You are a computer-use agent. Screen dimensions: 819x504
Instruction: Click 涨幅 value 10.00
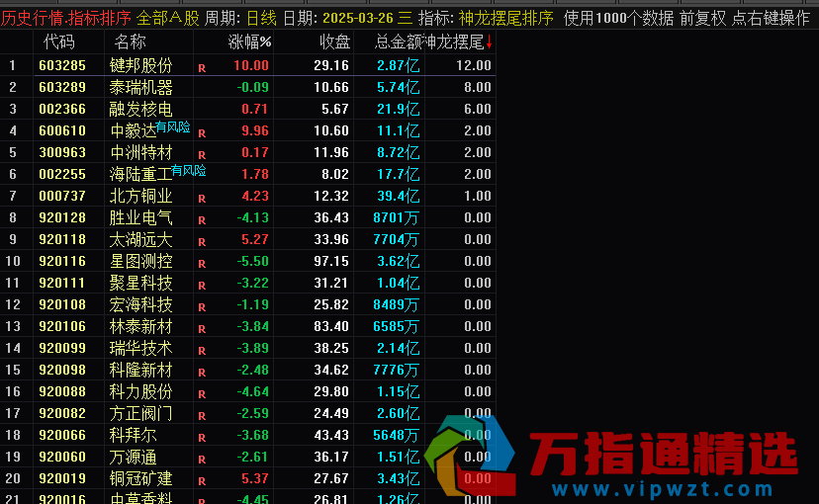(250, 65)
